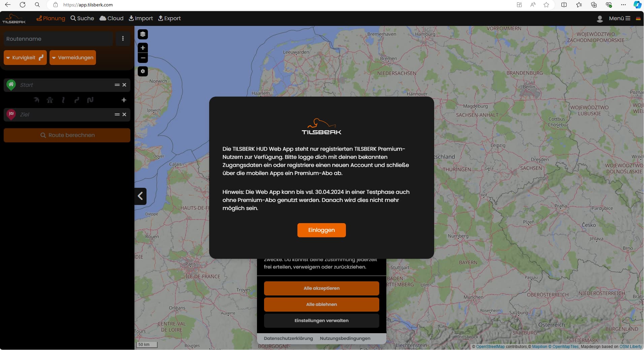The width and height of the screenshot is (644, 350).
Task: Click the Einloggen button
Action: click(321, 230)
